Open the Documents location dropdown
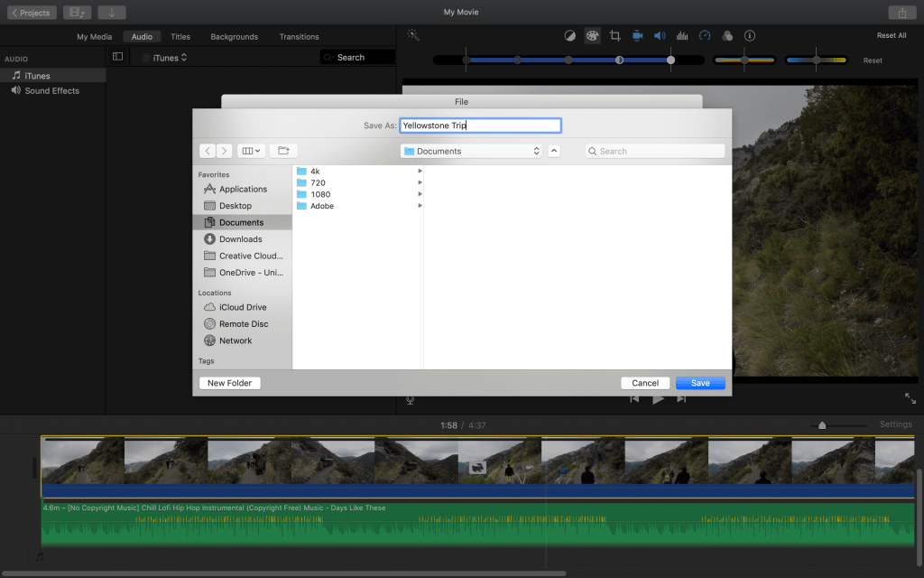Image resolution: width=924 pixels, height=578 pixels. [x=472, y=151]
